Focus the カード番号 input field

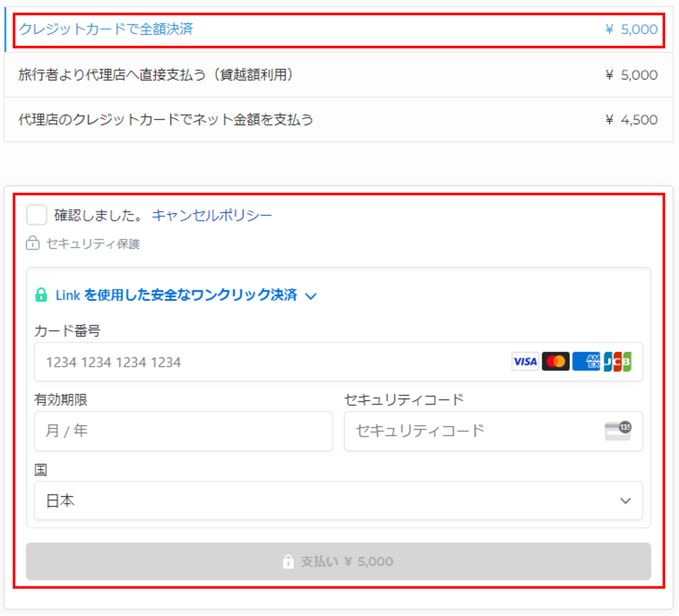pos(338,362)
